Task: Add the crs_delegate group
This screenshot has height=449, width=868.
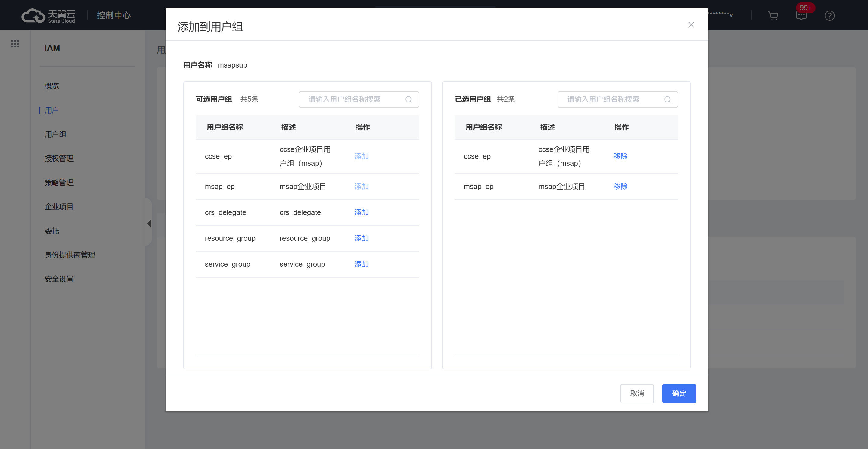Action: (x=361, y=212)
